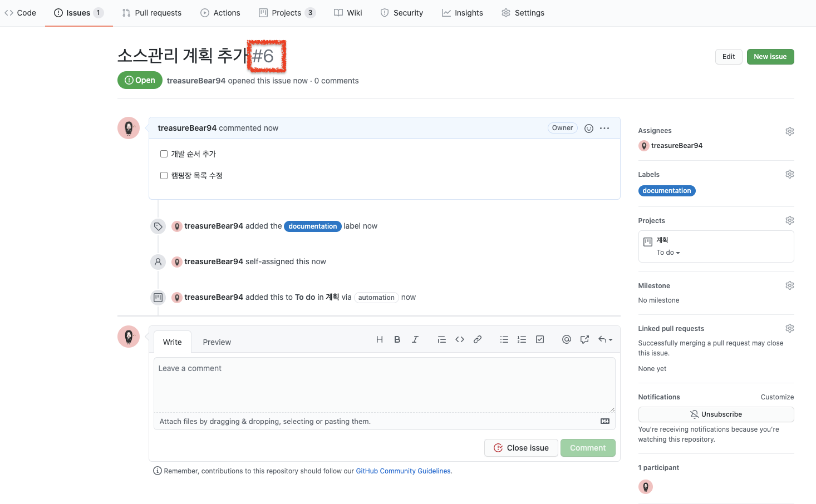
Task: Click treasureBear94 in the comment header
Action: (x=187, y=128)
